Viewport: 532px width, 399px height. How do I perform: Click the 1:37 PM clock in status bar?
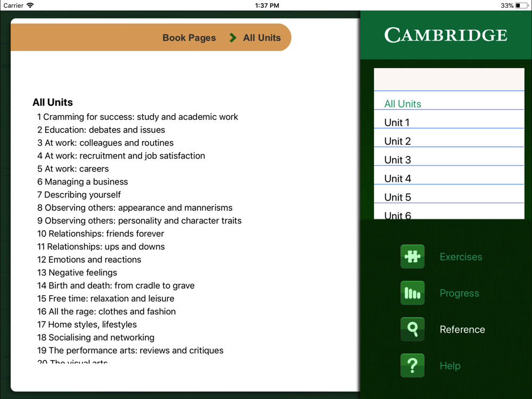tap(267, 5)
